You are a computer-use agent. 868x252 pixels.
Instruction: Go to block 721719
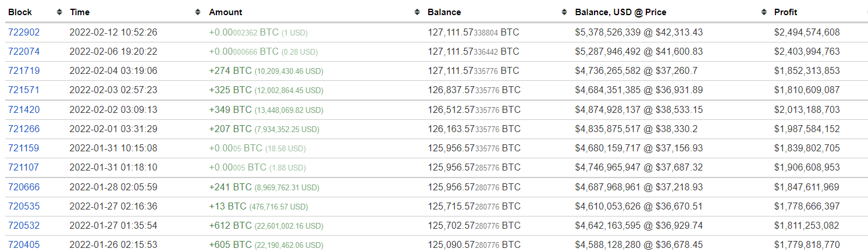click(x=24, y=71)
